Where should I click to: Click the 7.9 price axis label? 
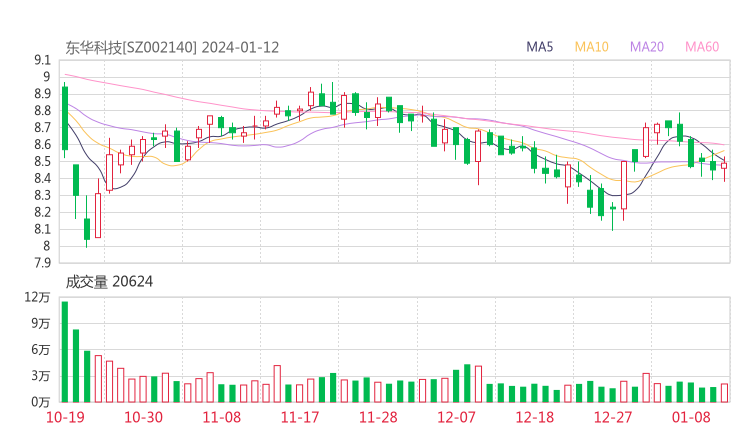(x=42, y=262)
